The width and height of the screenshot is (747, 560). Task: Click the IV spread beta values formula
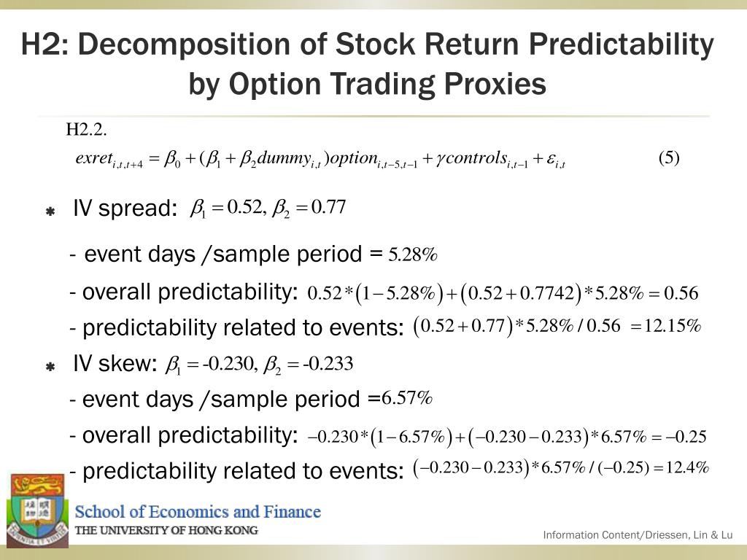point(268,208)
